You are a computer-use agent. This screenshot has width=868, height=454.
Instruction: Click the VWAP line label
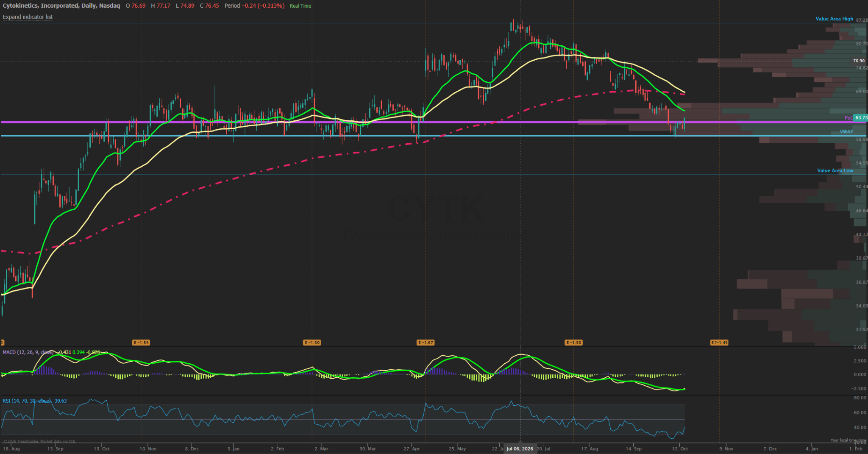[x=846, y=132]
